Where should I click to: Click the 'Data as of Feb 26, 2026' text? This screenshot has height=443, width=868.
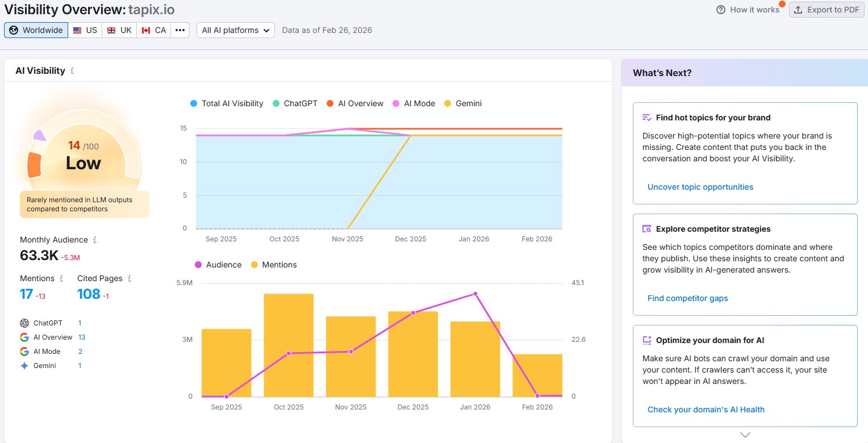tap(327, 30)
